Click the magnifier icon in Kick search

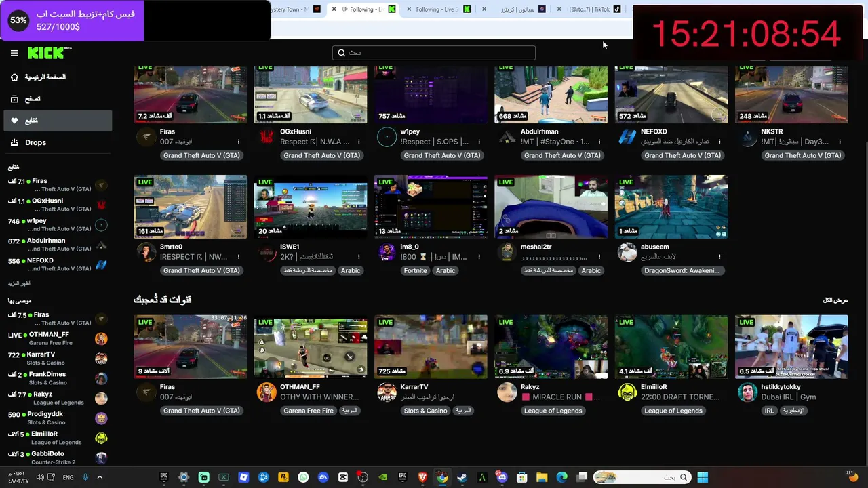point(342,53)
